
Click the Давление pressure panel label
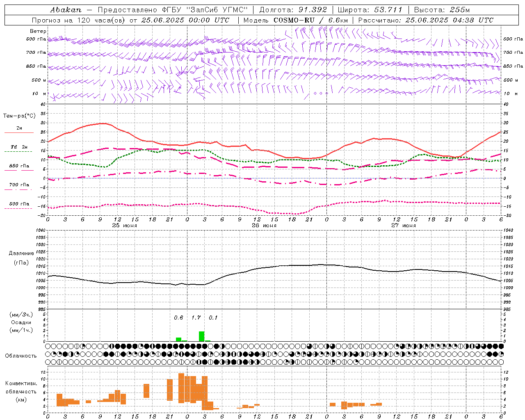point(21,253)
